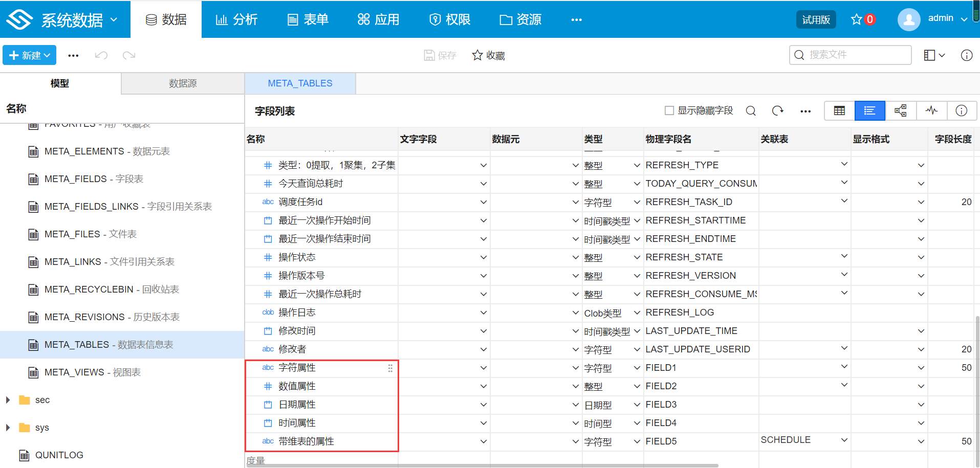The image size is (980, 468).
Task: Enable the 显示隐藏字段 checkbox
Action: pos(668,109)
